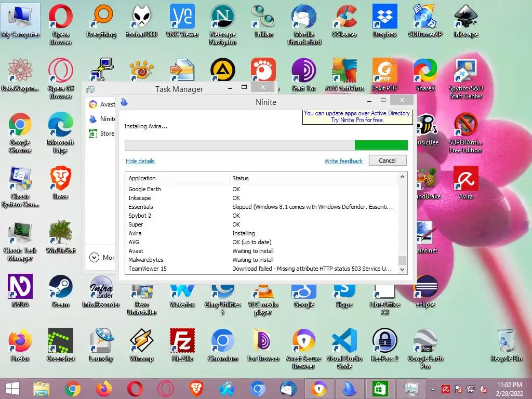Launch Mozilla Thunderbird desktop shortcut
The image size is (532, 399).
pos(303,24)
